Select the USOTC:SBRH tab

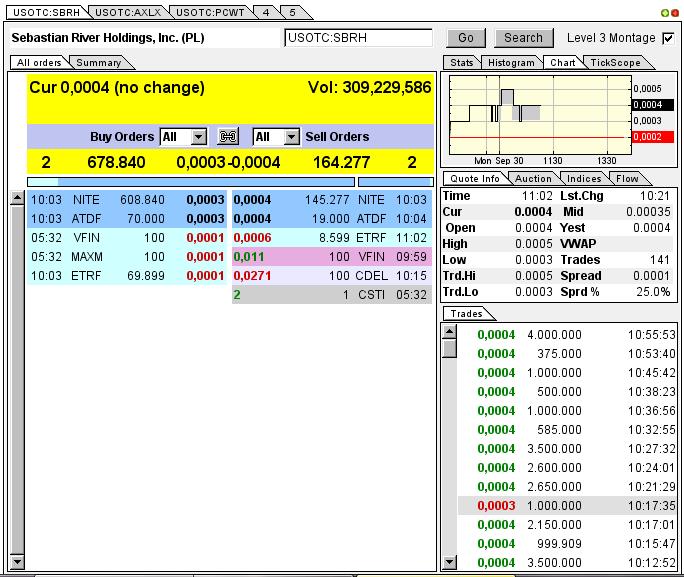point(46,12)
